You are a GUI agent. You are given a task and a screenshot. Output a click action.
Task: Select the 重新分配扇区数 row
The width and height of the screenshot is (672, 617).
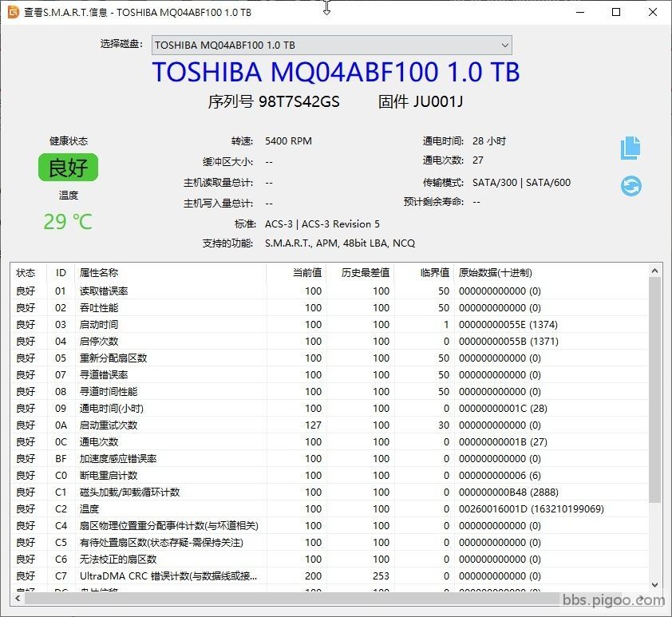point(329,358)
